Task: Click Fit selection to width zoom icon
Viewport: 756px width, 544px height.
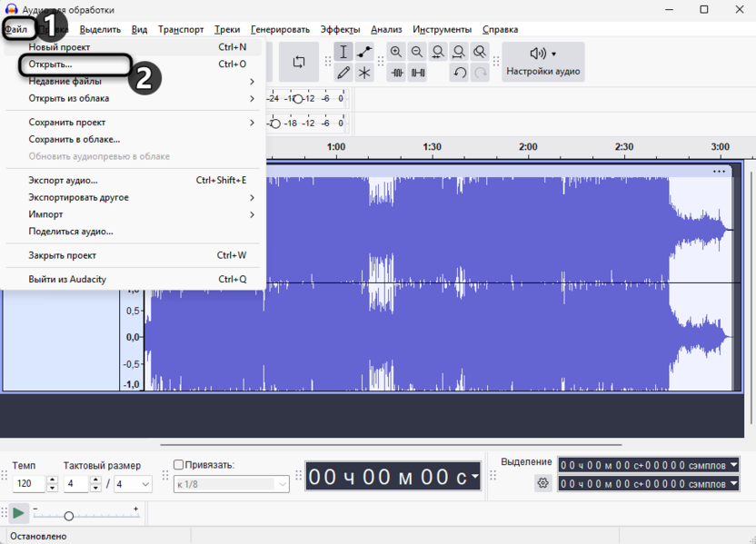Action: pyautogui.click(x=438, y=52)
